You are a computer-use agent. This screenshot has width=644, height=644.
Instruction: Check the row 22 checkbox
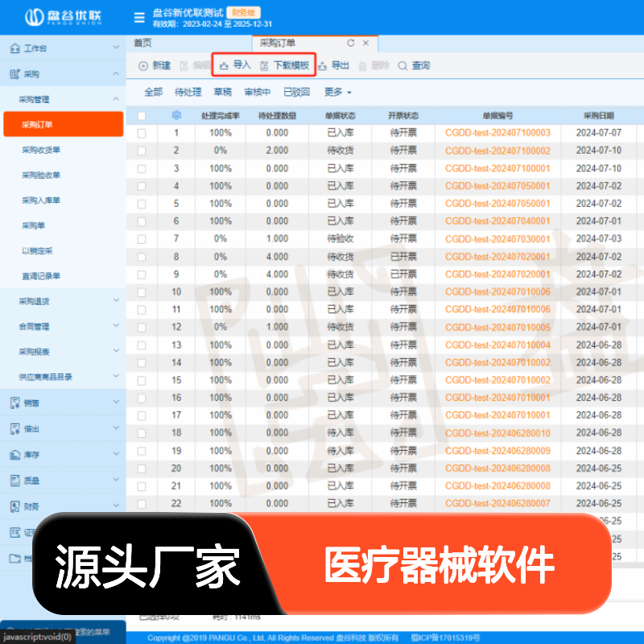(142, 504)
